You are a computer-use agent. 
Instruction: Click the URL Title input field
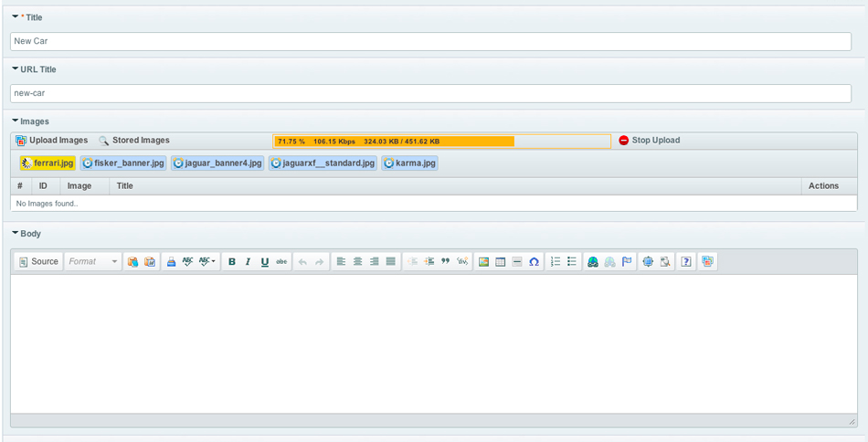coord(430,93)
